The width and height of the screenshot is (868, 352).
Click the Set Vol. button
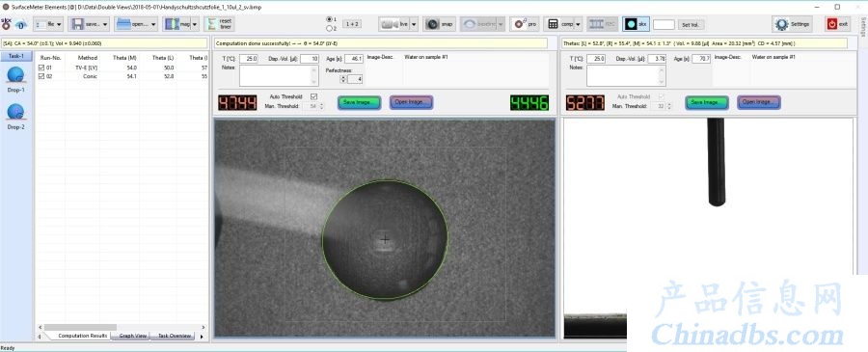pyautogui.click(x=692, y=25)
